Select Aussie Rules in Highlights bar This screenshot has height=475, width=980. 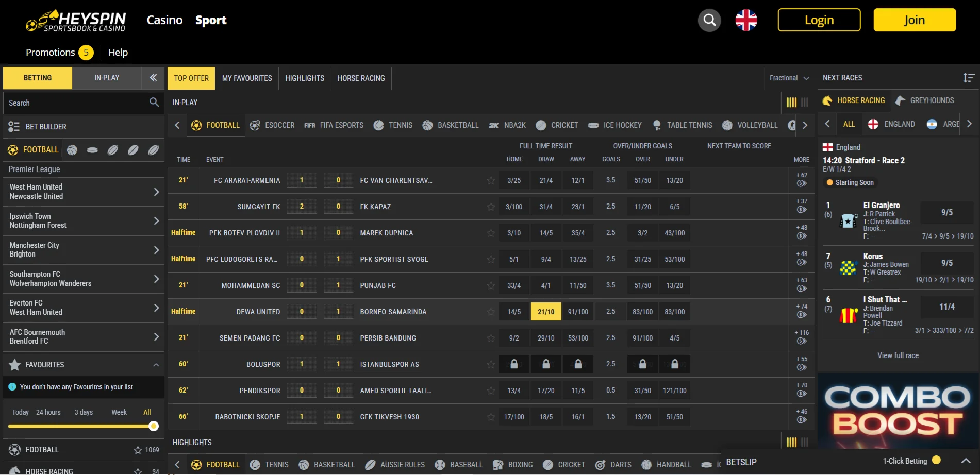[x=395, y=465]
